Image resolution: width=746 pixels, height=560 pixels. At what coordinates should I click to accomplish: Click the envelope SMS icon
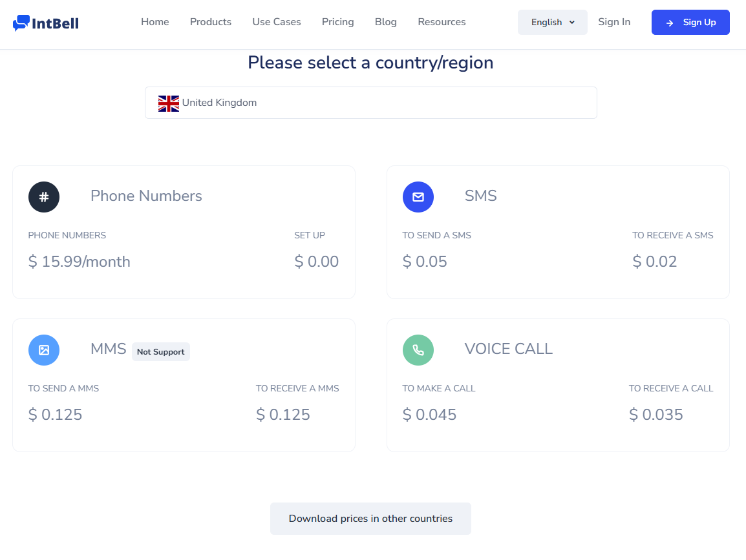[418, 197]
